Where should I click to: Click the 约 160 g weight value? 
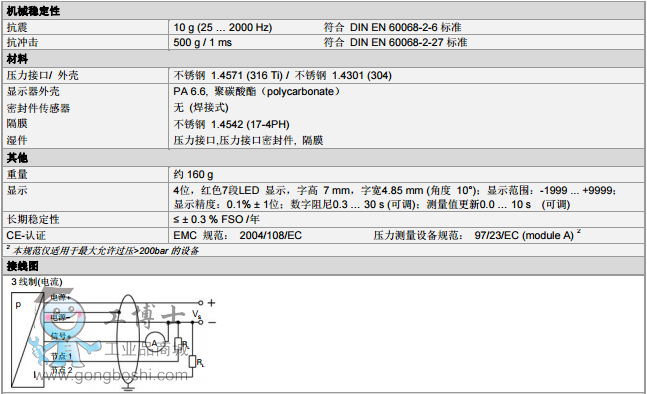[x=193, y=174]
